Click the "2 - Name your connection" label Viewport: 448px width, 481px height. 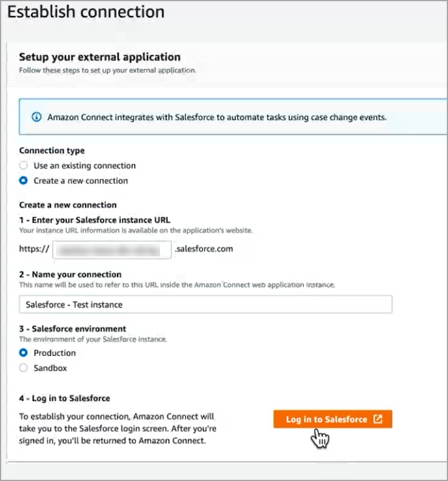(x=70, y=275)
